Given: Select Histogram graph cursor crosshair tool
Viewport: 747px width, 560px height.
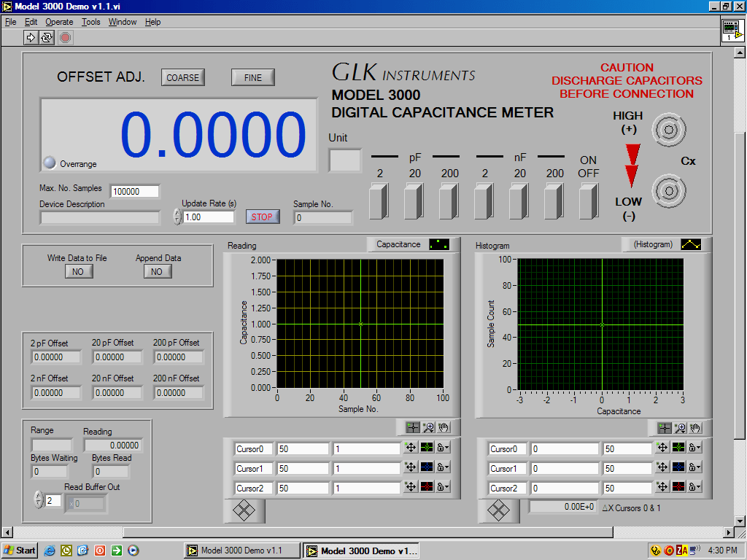Looking at the screenshot, I should 664,427.
